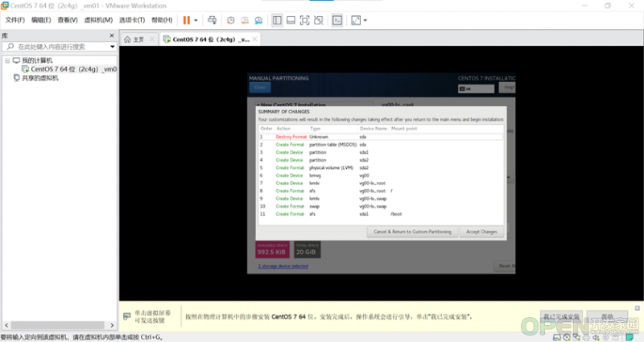The height and width of the screenshot is (342, 644).
Task: Click the sound card status bar icon
Action: tap(596, 337)
